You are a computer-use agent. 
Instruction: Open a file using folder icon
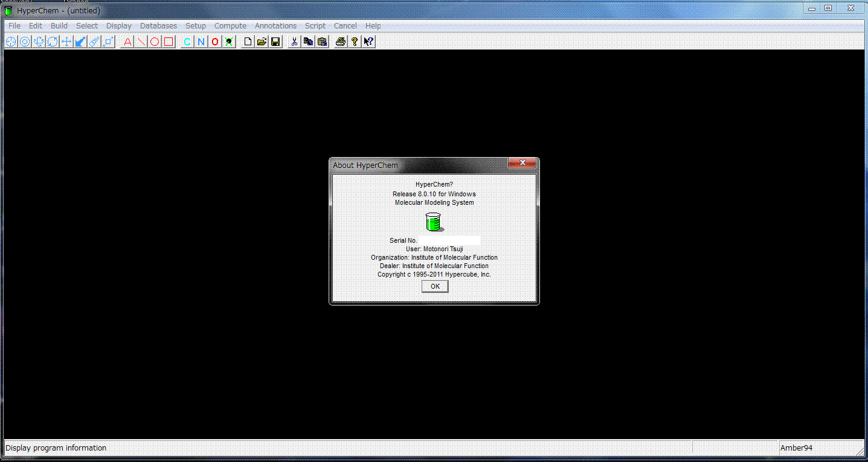click(262, 42)
